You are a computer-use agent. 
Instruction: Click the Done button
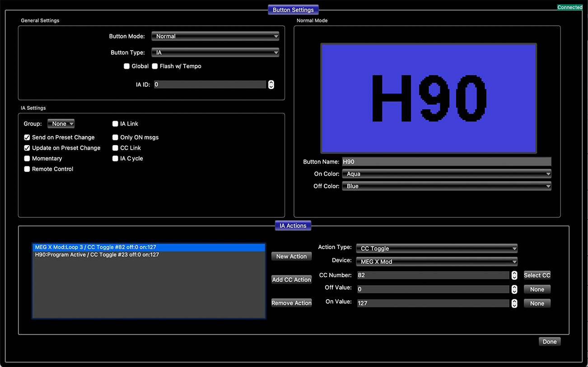pos(550,342)
